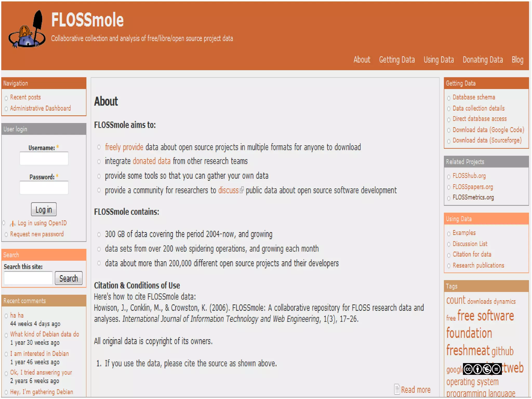532x399 pixels.
Task: Open the About menu item
Action: click(x=362, y=60)
